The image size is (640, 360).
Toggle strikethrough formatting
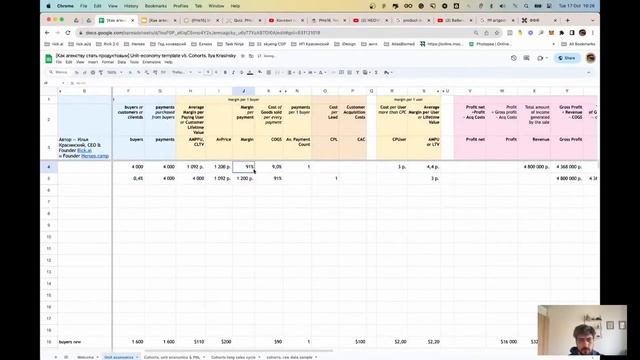click(241, 72)
